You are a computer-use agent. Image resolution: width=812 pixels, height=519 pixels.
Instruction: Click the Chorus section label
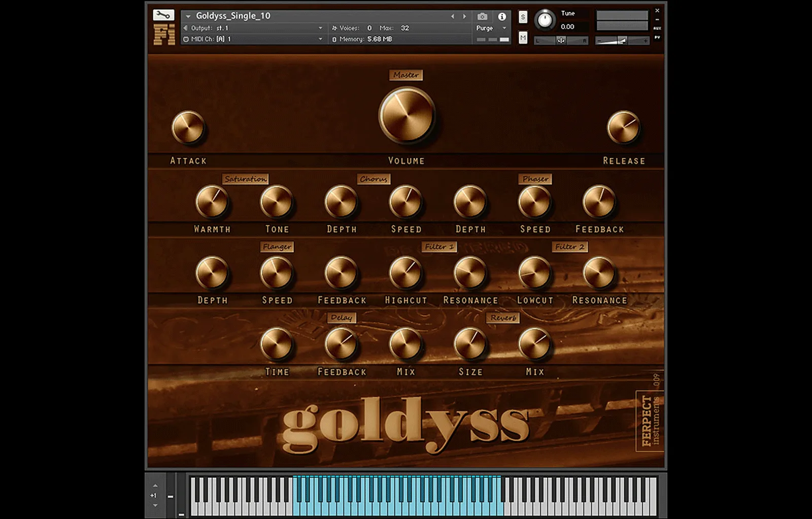click(x=374, y=179)
